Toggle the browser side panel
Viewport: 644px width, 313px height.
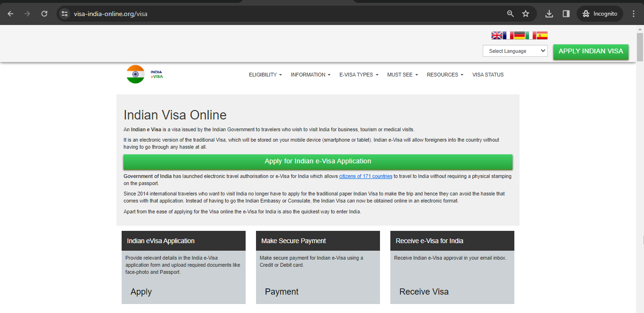coord(566,14)
